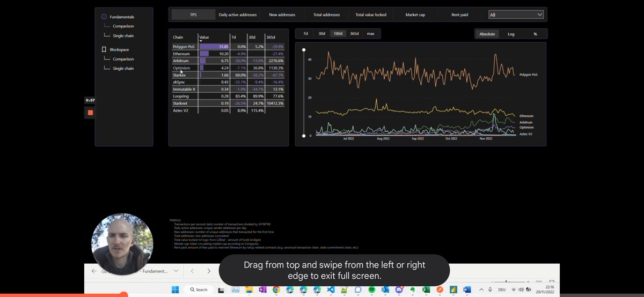Select the TPS metric tab
Screen dimensions: 644x297
tap(193, 15)
